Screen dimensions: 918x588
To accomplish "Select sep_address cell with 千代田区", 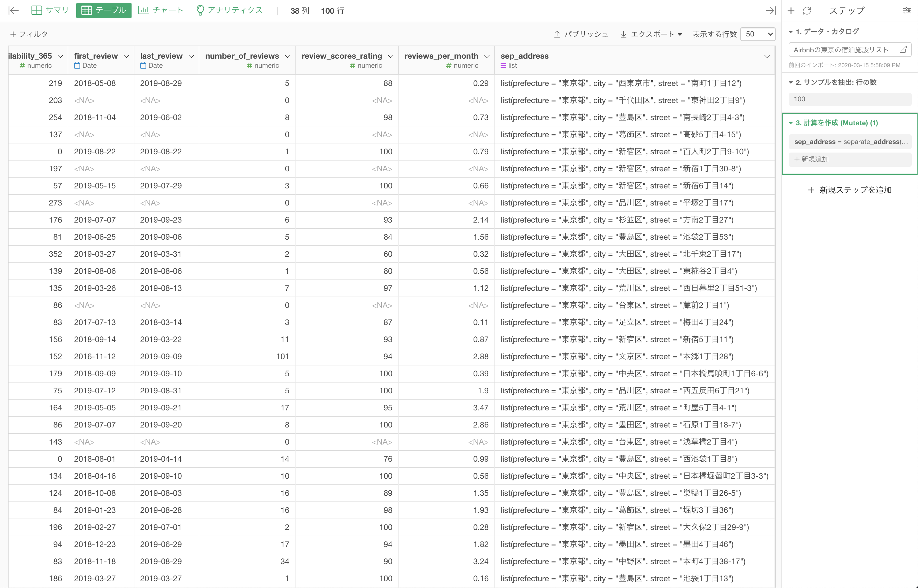I will (x=634, y=100).
